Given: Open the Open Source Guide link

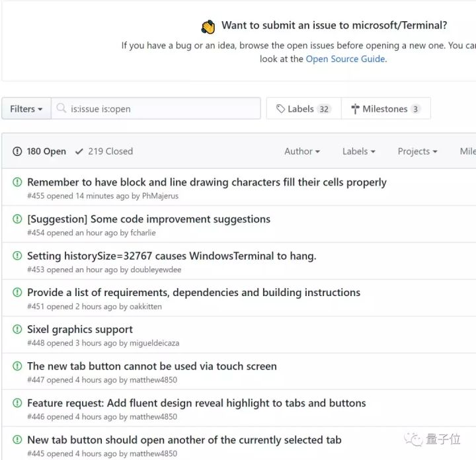Looking at the screenshot, I should click(x=345, y=59).
